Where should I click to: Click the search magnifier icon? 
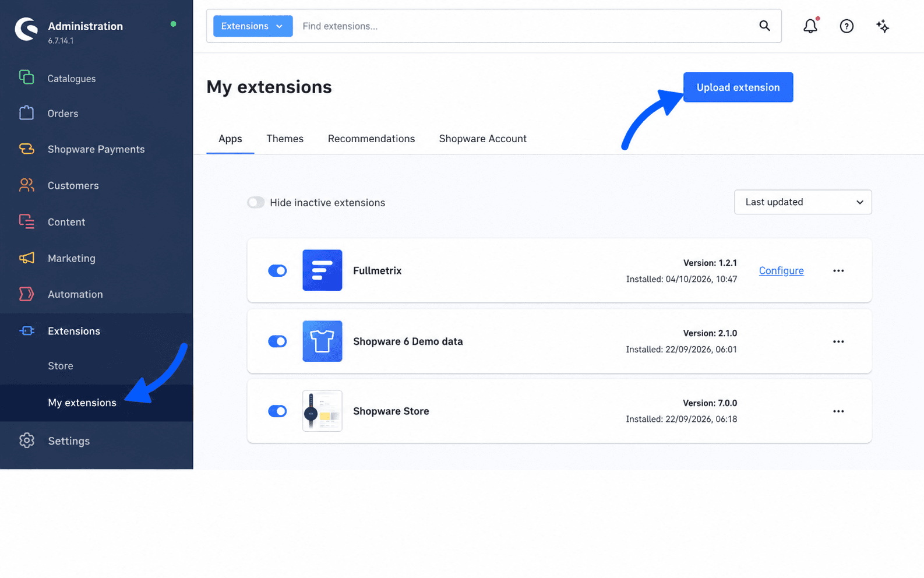point(764,26)
